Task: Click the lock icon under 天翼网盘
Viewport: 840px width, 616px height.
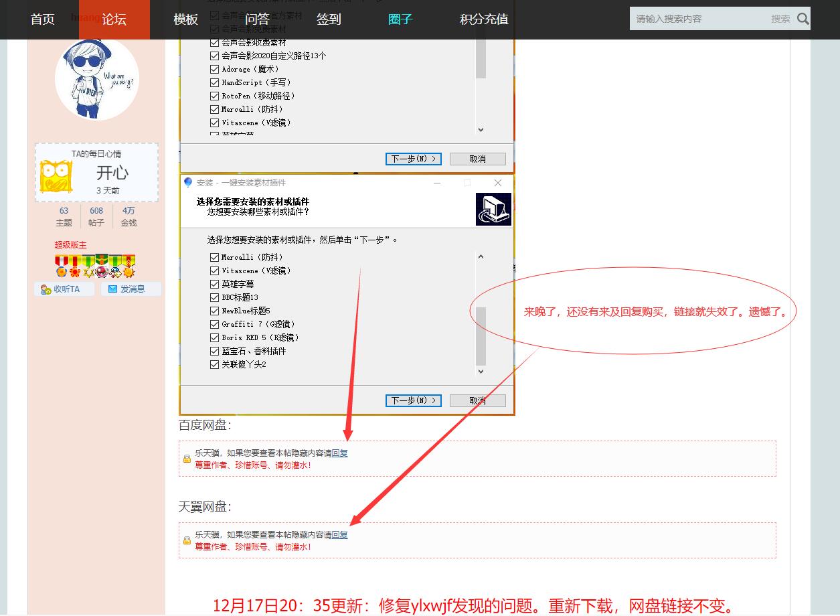Action: (x=187, y=540)
